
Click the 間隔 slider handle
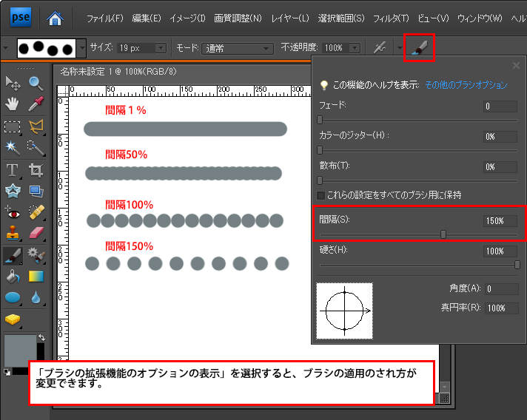coord(443,234)
